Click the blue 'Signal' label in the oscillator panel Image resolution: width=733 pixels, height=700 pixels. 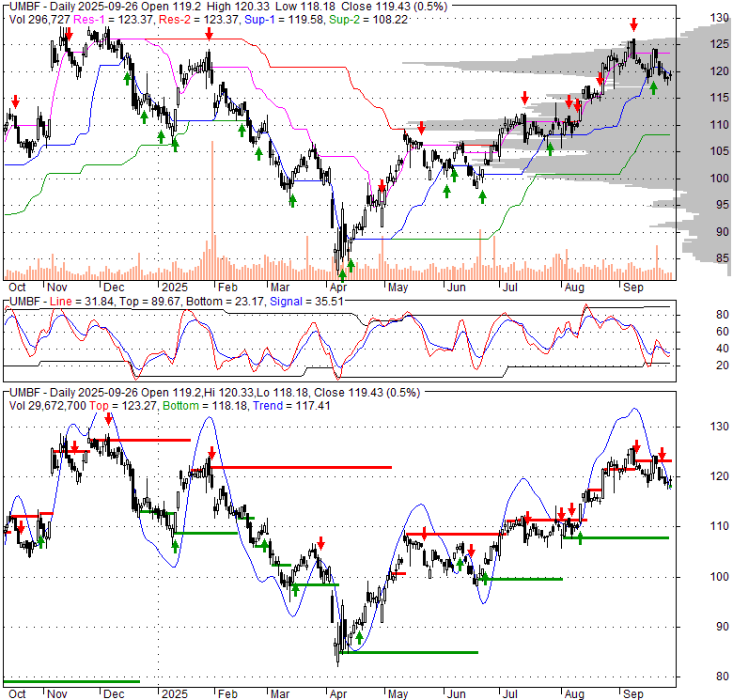286,302
